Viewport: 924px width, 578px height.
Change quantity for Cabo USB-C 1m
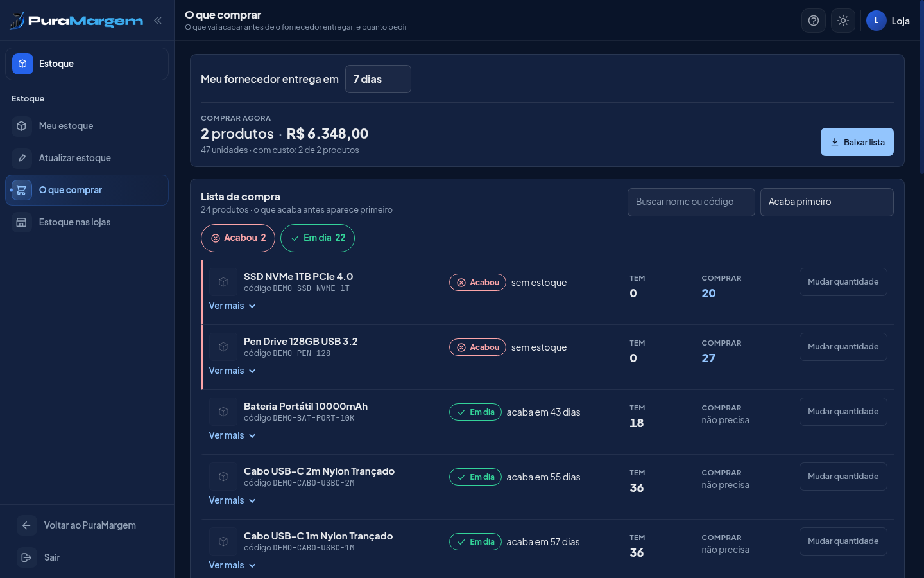point(843,541)
